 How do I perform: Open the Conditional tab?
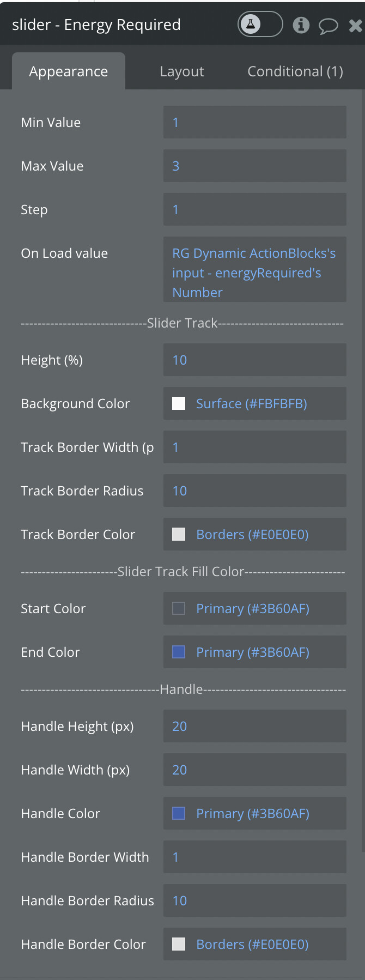click(295, 71)
